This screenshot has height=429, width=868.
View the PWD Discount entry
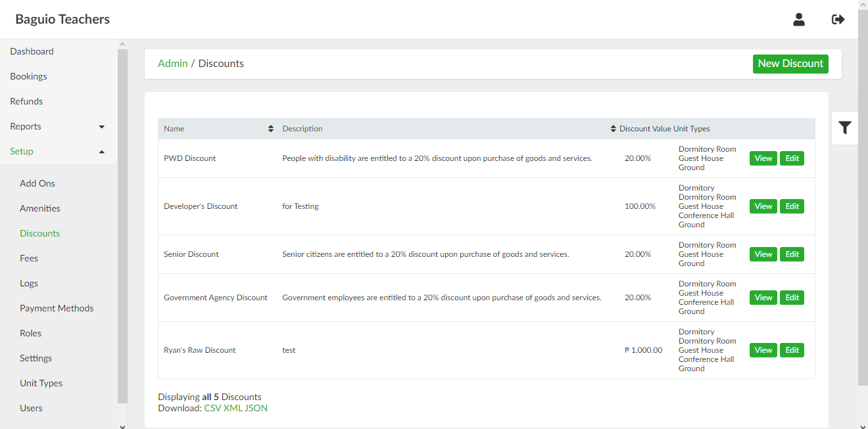tap(763, 158)
